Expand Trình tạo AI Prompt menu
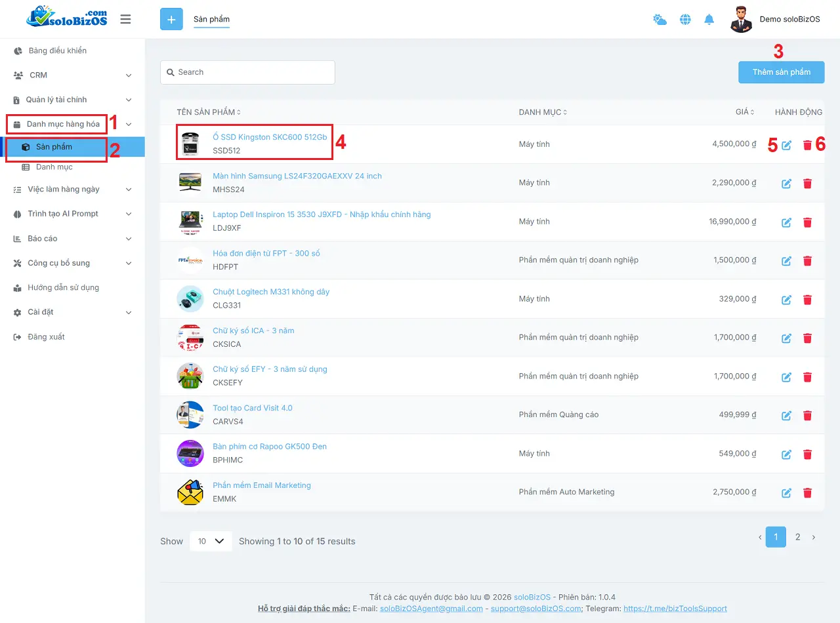The width and height of the screenshot is (840, 623). point(72,214)
